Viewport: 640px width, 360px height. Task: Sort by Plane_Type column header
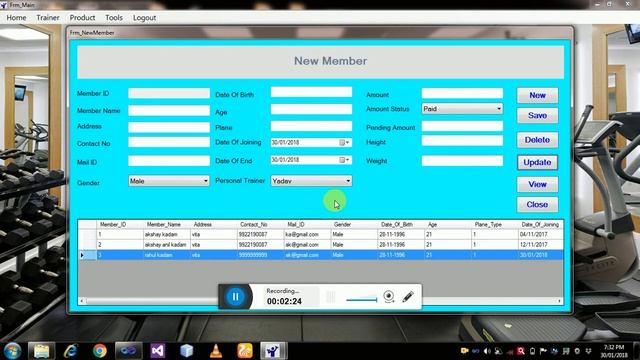pos(494,224)
